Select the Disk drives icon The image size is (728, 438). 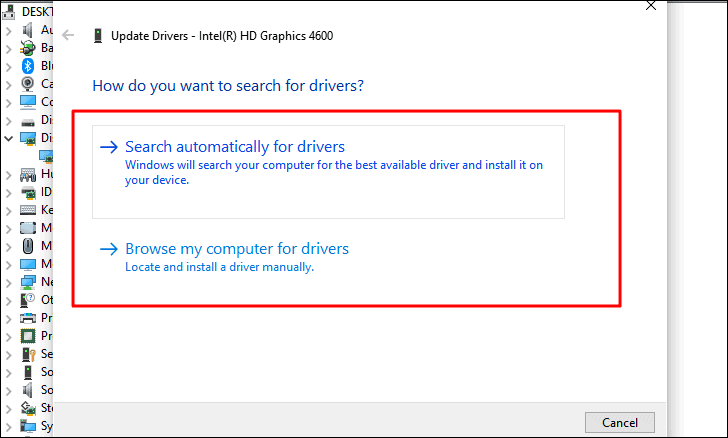point(28,122)
